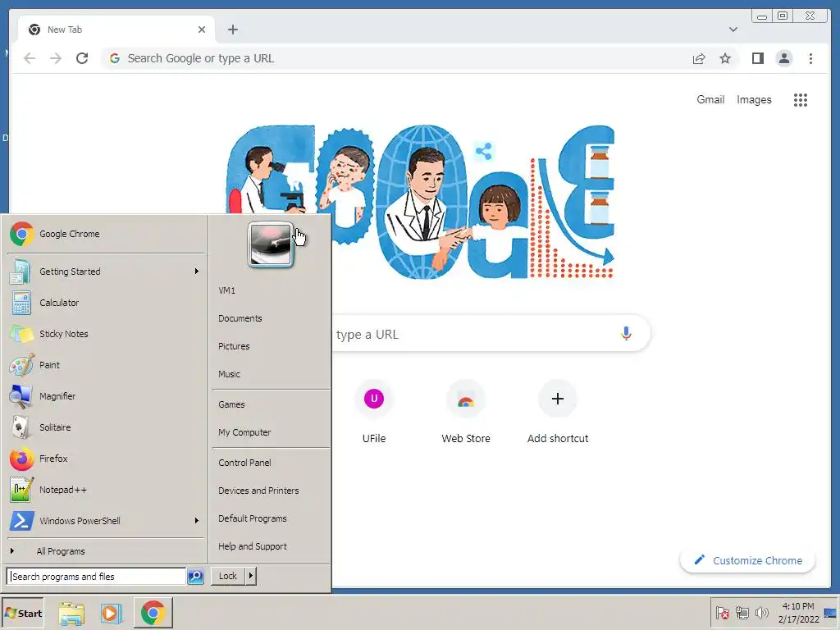
Task: Open Chrome side panel
Action: click(x=757, y=58)
